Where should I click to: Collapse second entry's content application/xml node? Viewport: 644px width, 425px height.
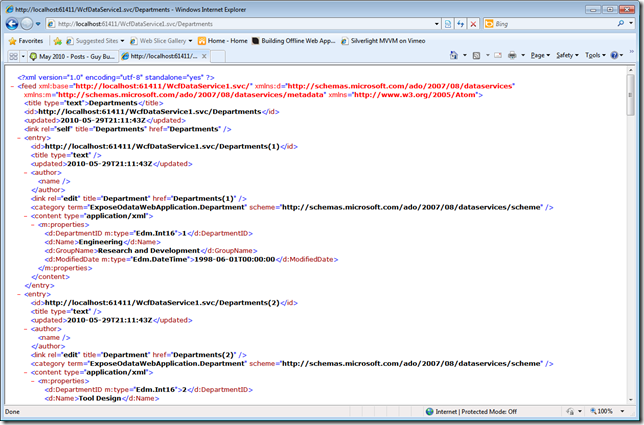click(26, 372)
